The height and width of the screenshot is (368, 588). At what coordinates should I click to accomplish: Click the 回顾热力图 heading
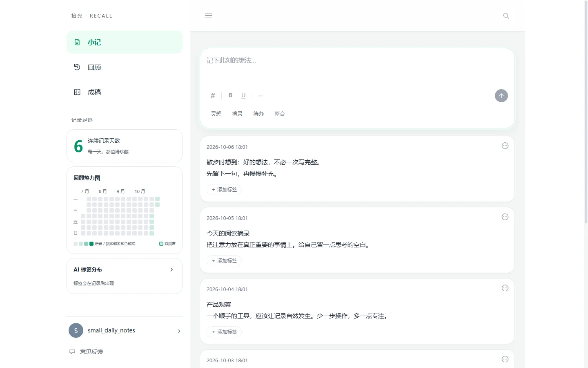[87, 178]
